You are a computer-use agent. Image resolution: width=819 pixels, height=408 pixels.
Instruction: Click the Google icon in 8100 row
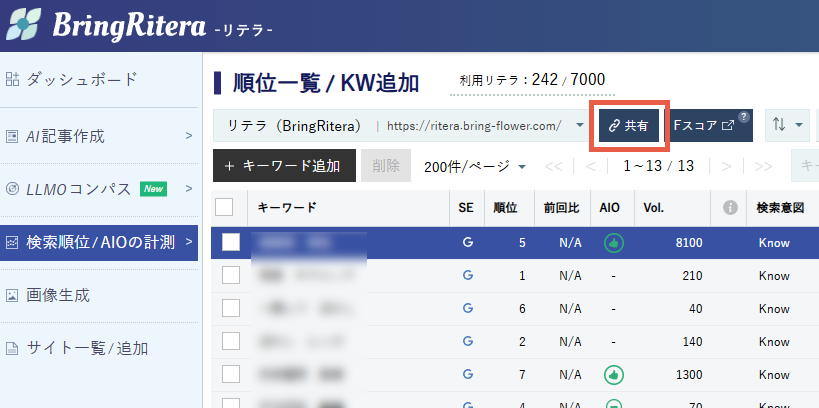click(x=467, y=242)
